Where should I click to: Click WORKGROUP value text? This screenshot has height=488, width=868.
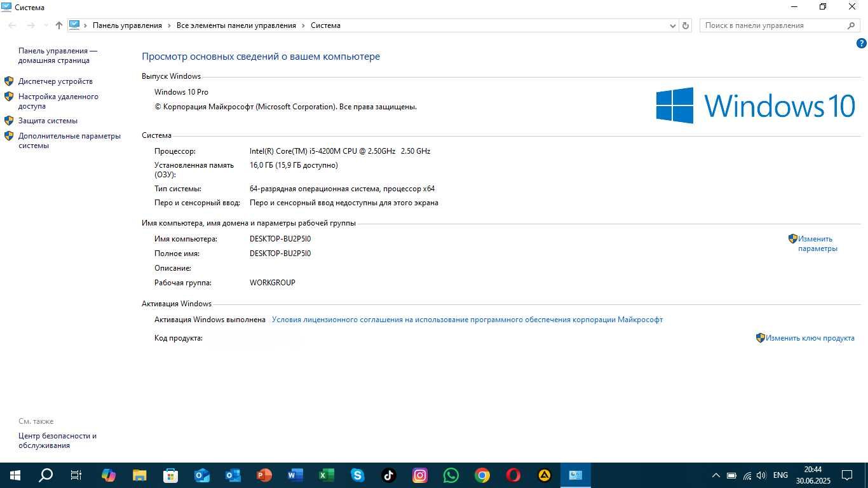(273, 283)
